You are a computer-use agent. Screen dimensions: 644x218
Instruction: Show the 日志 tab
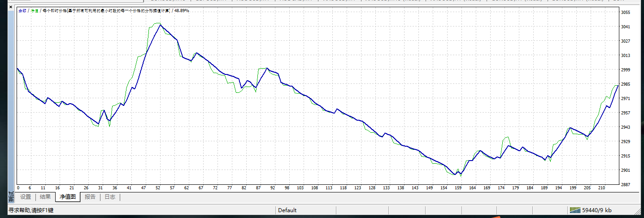110,196
